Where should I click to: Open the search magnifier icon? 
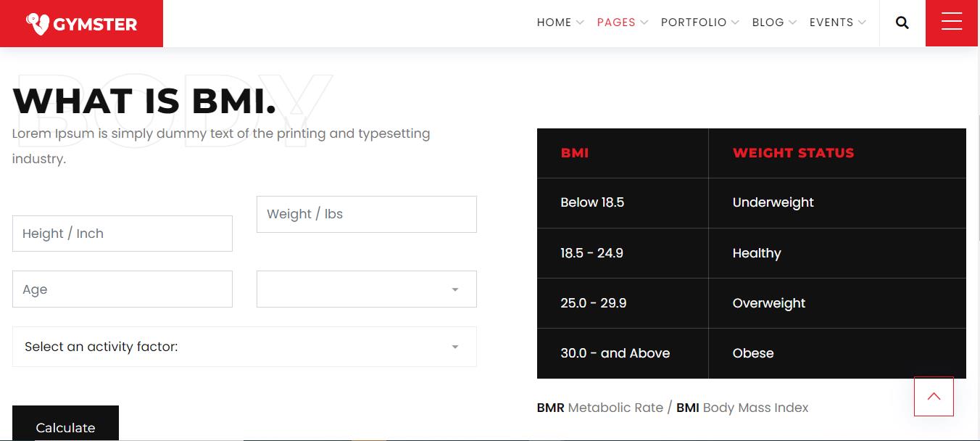902,22
